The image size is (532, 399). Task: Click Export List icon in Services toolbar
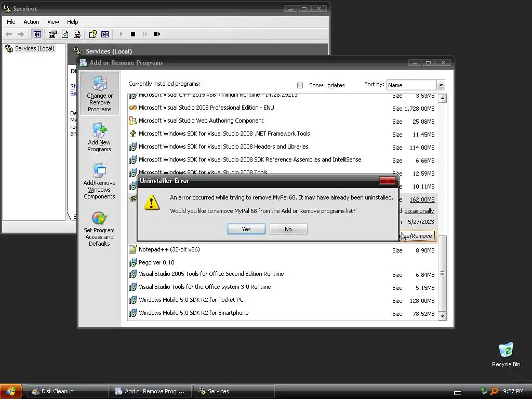point(77,34)
